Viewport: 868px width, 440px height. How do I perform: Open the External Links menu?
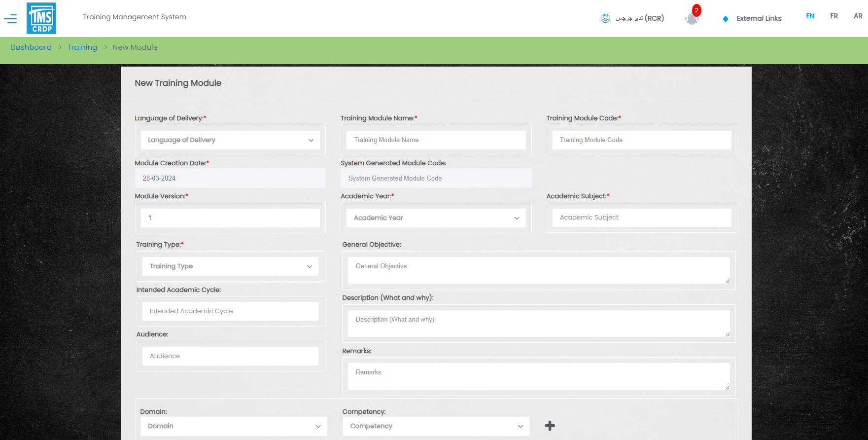(x=759, y=19)
